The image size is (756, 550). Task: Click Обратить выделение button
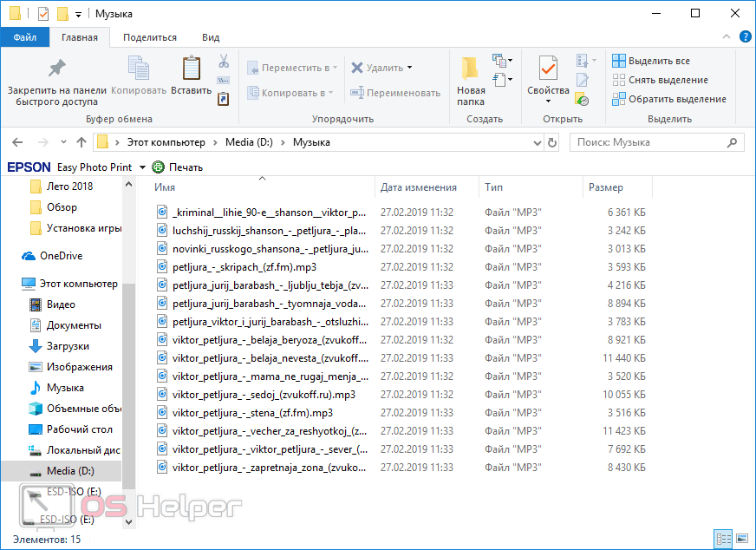tap(669, 99)
